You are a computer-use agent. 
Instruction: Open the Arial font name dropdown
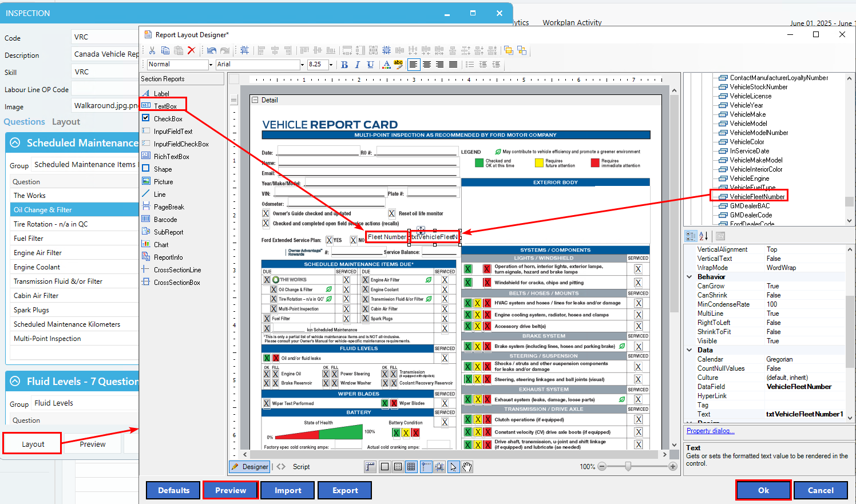point(302,65)
